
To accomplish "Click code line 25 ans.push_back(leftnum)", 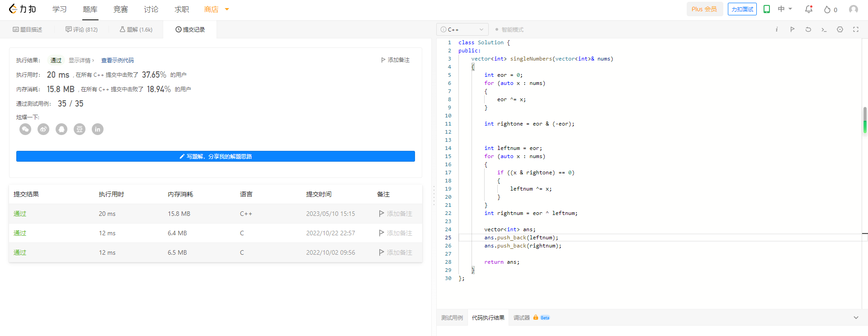I will [521, 238].
